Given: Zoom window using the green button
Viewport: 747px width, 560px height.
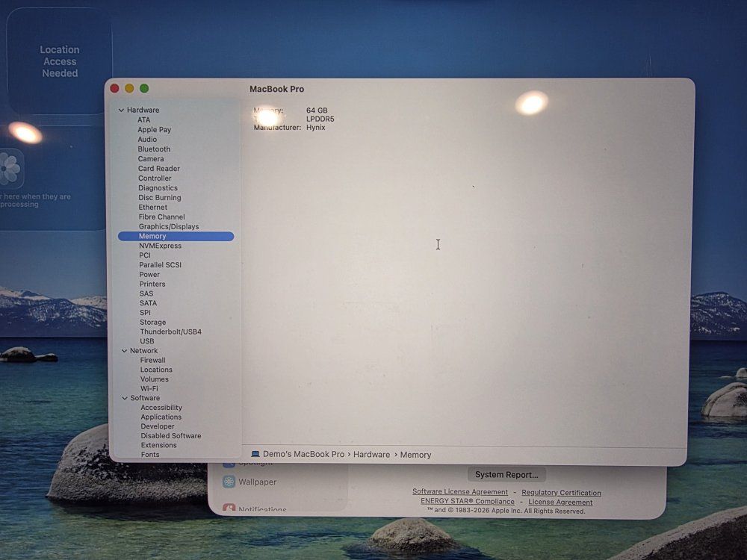Looking at the screenshot, I should point(144,89).
